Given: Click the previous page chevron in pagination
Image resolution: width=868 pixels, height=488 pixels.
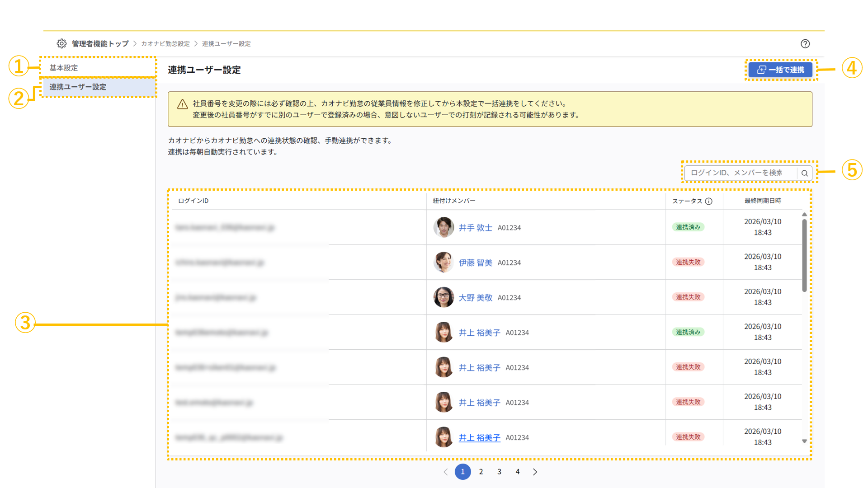Looking at the screenshot, I should point(445,471).
